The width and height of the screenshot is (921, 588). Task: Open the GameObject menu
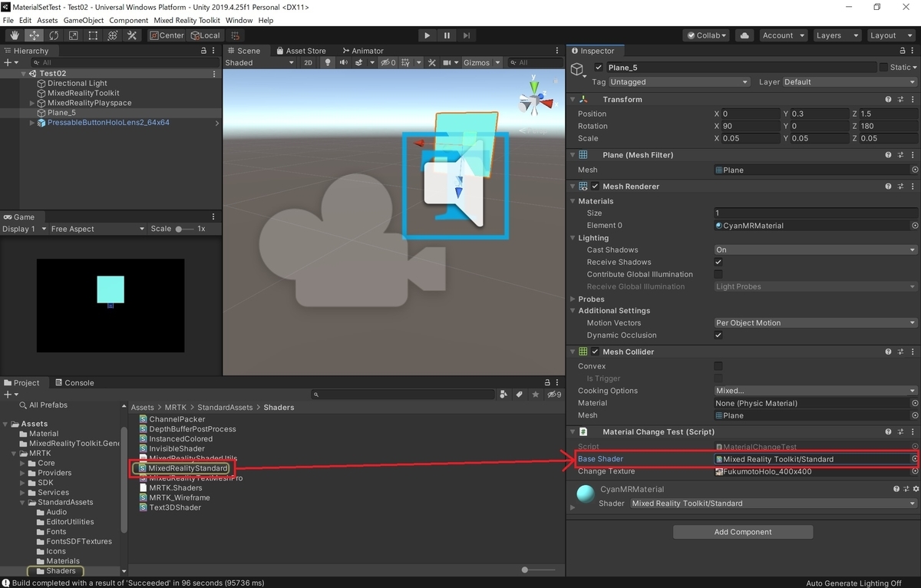point(83,20)
